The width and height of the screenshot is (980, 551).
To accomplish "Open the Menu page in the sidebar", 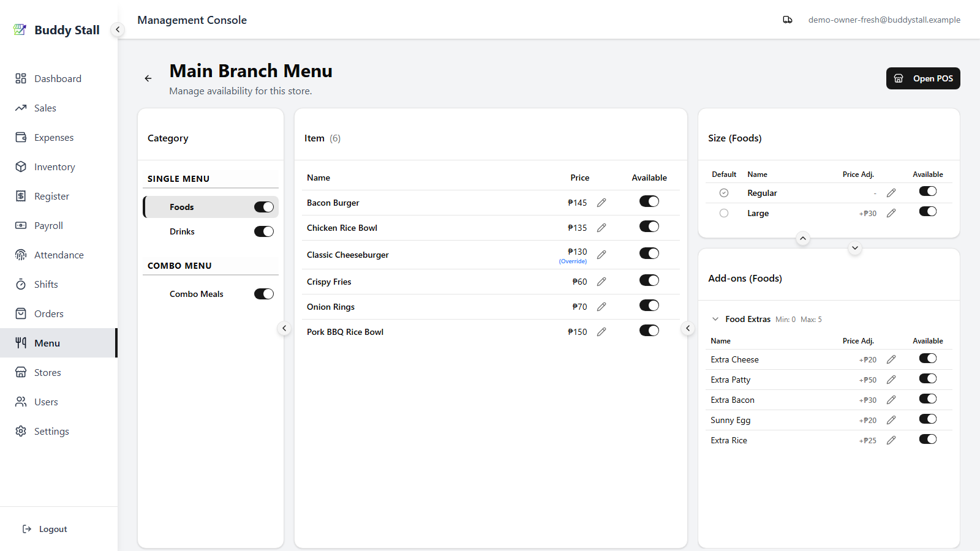I will point(59,343).
